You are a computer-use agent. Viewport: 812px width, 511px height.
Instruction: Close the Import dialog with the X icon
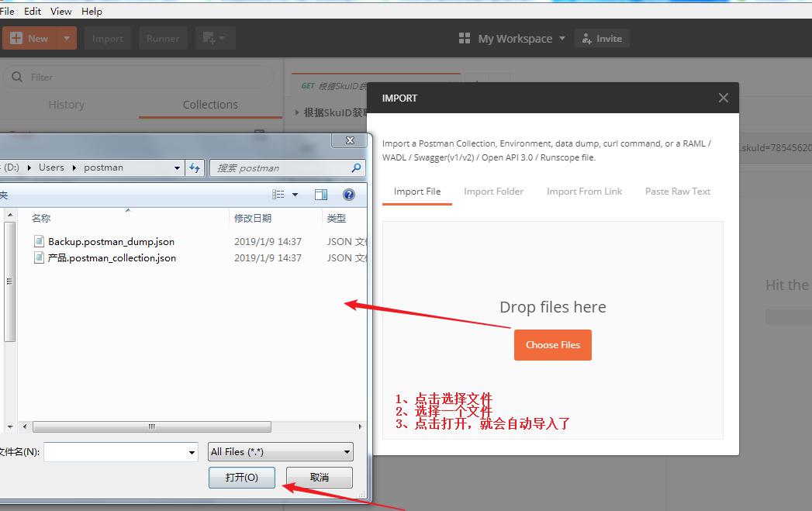(723, 98)
